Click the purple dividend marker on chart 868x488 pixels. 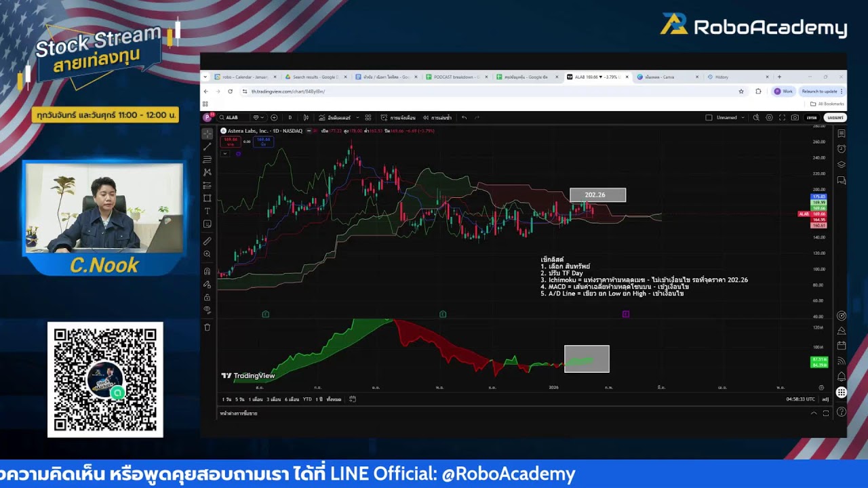626,314
